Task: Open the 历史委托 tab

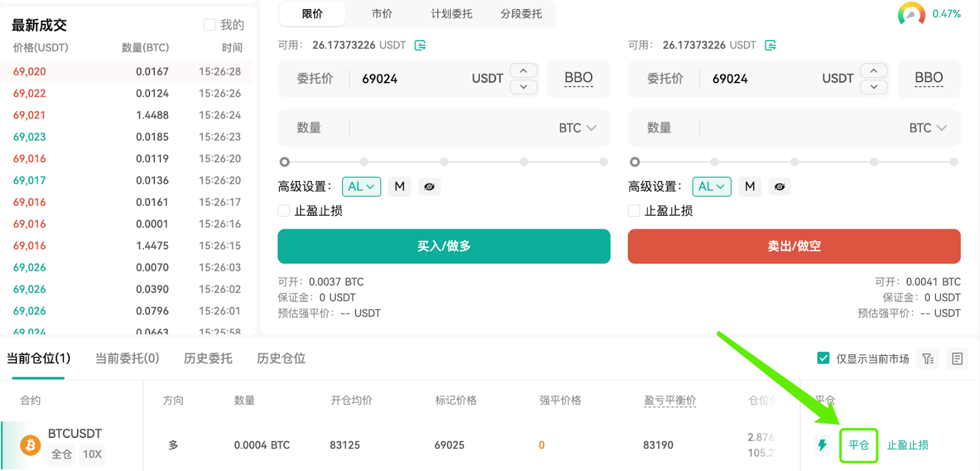Action: [208, 358]
